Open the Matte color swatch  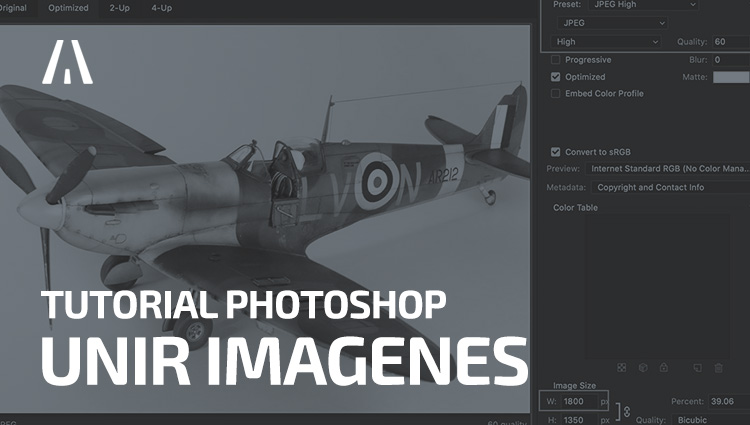[x=731, y=77]
